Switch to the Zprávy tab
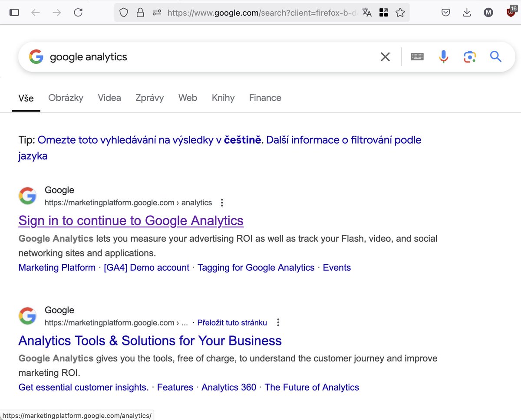 click(x=149, y=98)
